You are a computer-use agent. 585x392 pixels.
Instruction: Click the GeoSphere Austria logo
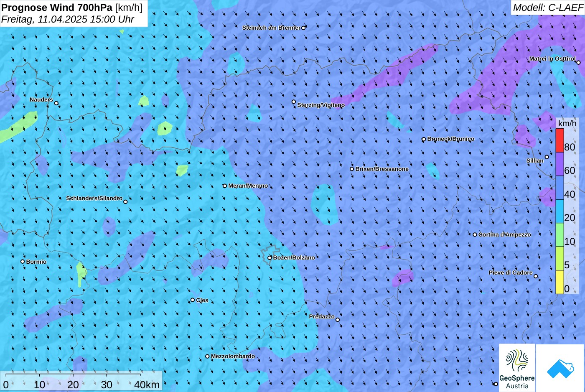(517, 368)
